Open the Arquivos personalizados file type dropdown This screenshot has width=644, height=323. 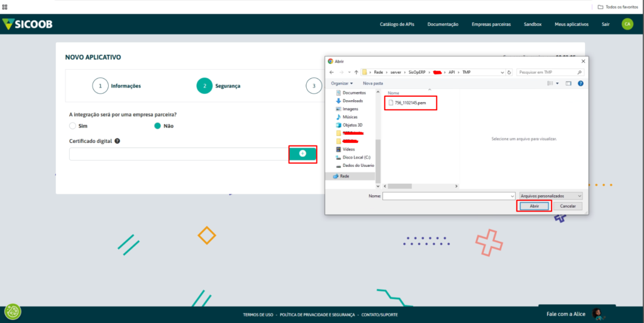[551, 196]
